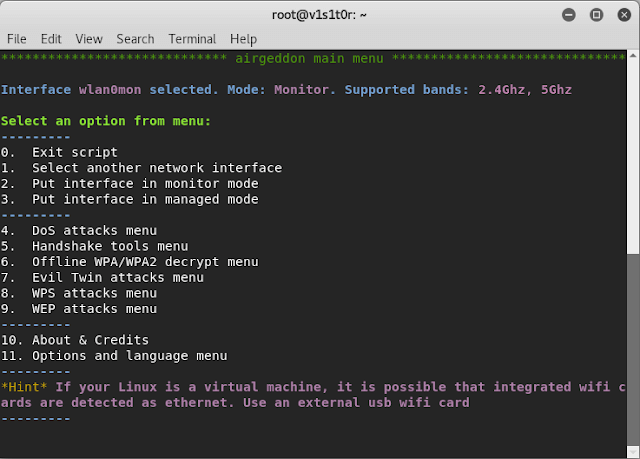Click the "Handshake tools menu" entry
Image resolution: width=640 pixels, height=459 pixels.
[x=109, y=246]
